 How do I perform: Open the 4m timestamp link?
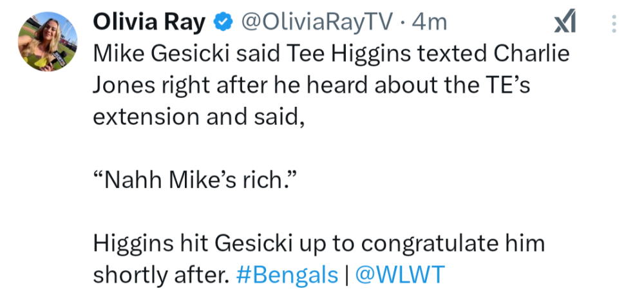coord(429,23)
